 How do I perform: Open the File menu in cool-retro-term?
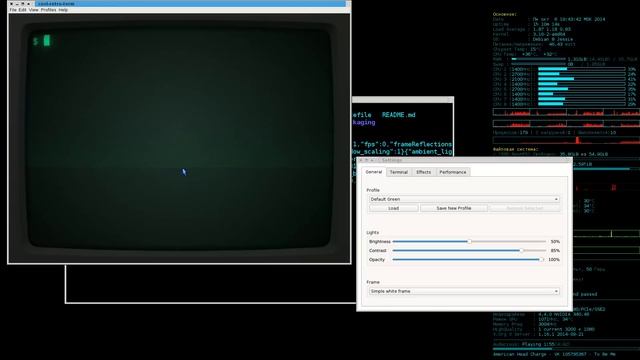pos(13,10)
